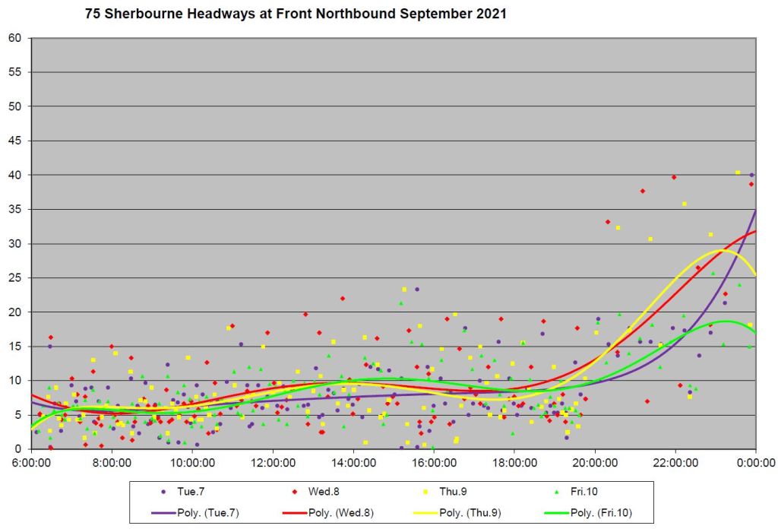Image resolution: width=778 pixels, height=532 pixels.
Task: Click the 12:00:00 x-axis label
Action: [x=273, y=462]
